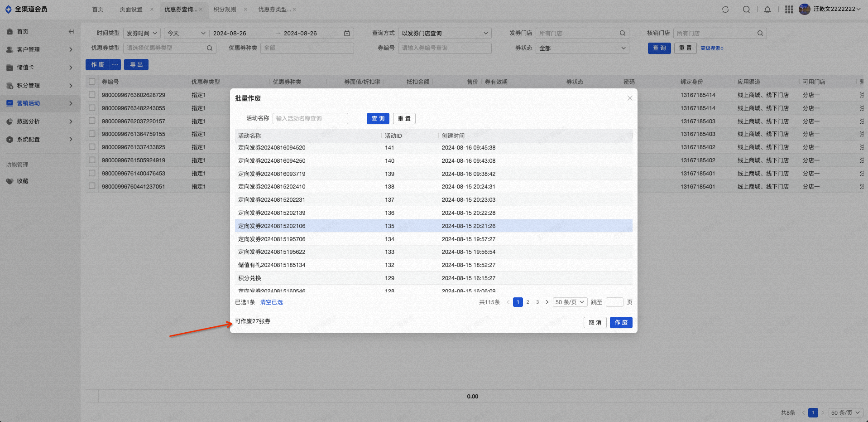The height and width of the screenshot is (422, 868).
Task: Click the 收藏 favorites icon in sidebar
Action: click(10, 181)
